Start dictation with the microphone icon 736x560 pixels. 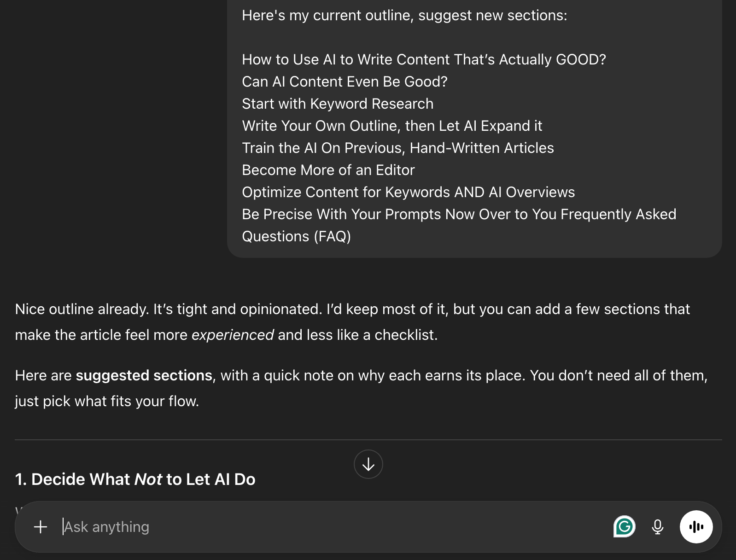coord(658,527)
